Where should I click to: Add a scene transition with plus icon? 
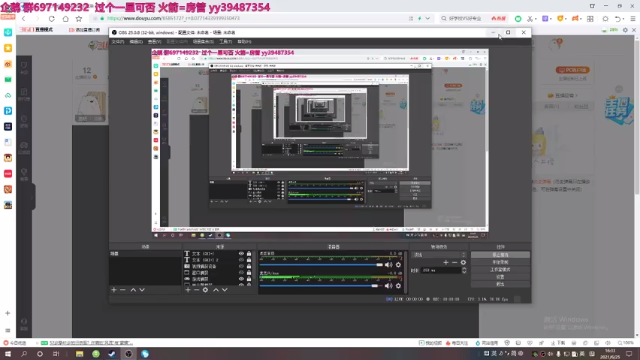[x=446, y=262]
